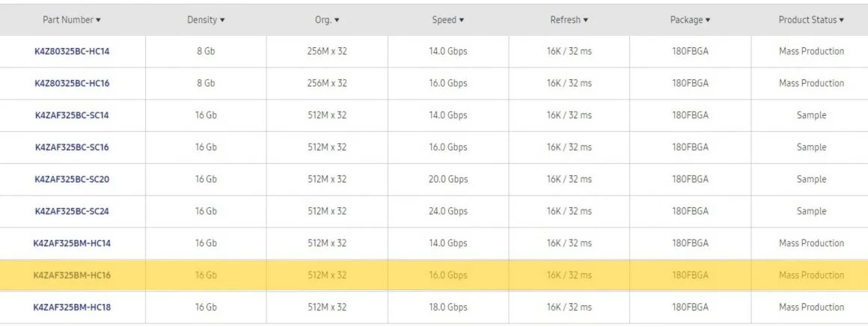The width and height of the screenshot is (868, 327).
Task: Click Mass Production status in highlighted row
Action: [811, 275]
